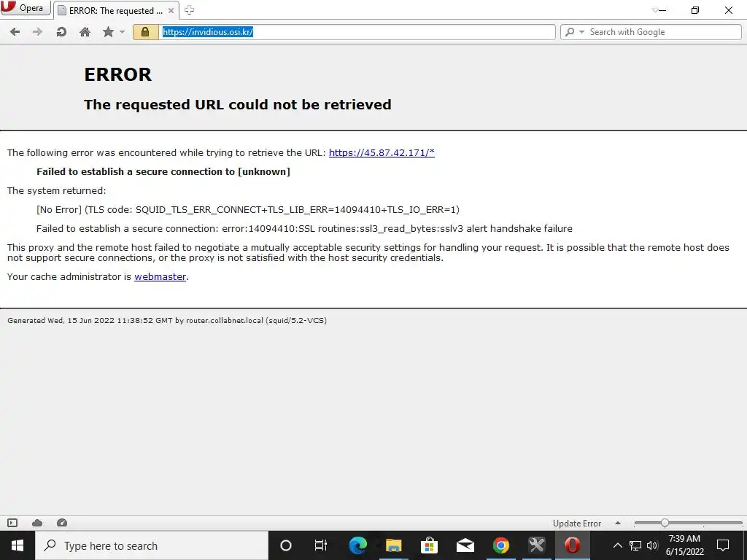Screen dimensions: 747x560
Task: Go forward to next page
Action: coord(38,32)
